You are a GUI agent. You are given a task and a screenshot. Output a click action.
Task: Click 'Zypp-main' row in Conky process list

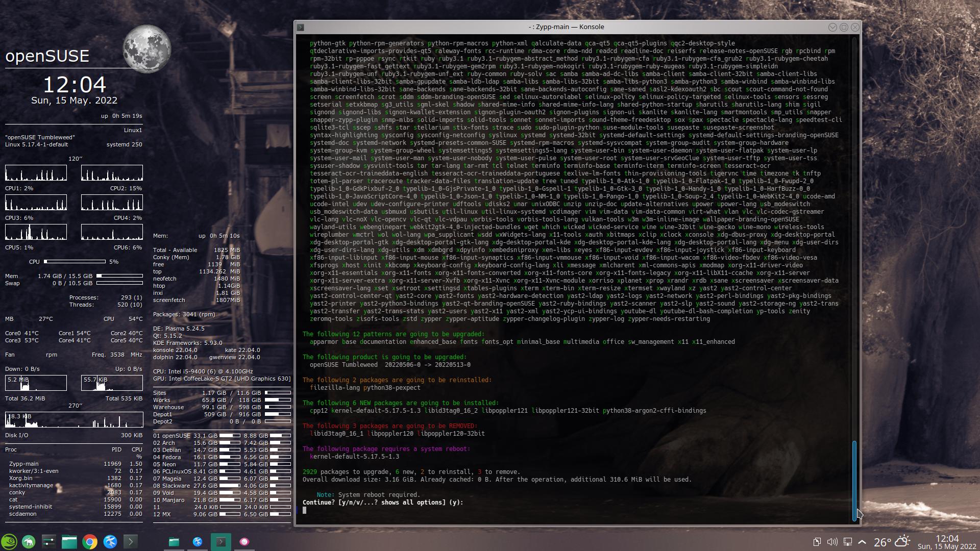click(76, 464)
